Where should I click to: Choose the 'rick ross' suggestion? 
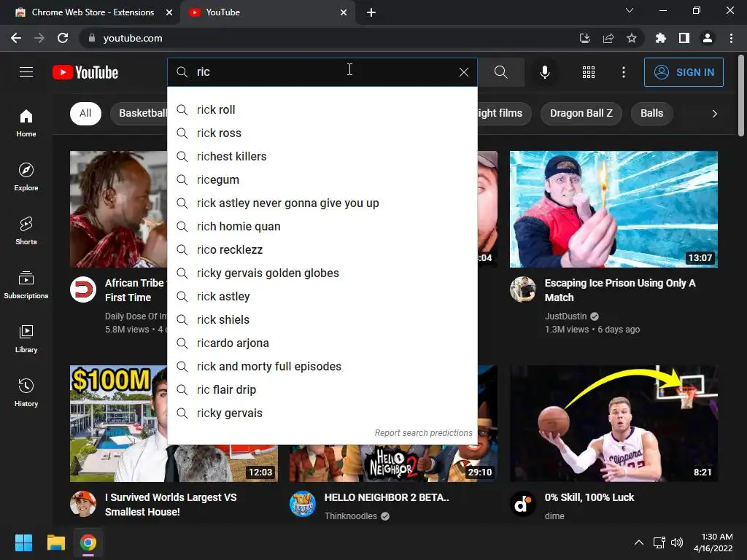322,133
